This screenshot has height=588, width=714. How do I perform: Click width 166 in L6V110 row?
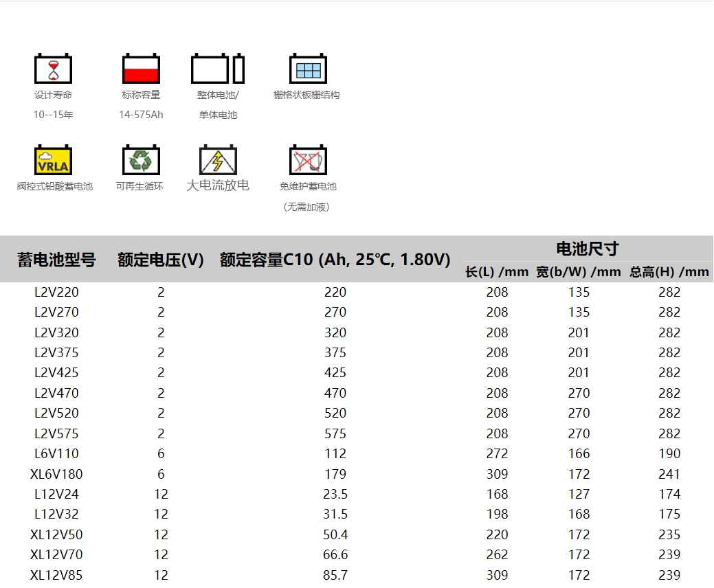[x=579, y=454]
